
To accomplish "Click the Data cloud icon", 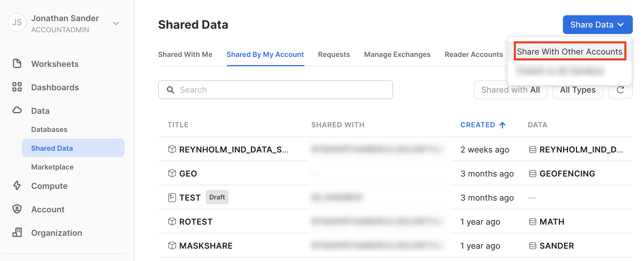I will coord(17,110).
